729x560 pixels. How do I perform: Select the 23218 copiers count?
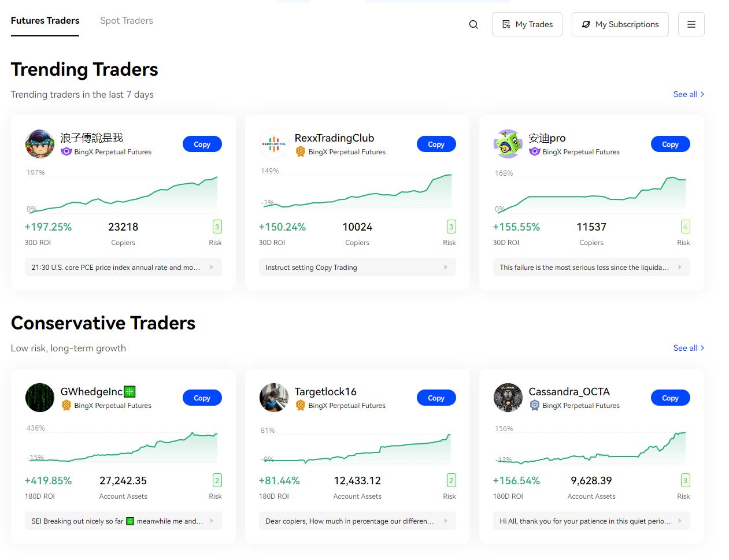pos(123,227)
